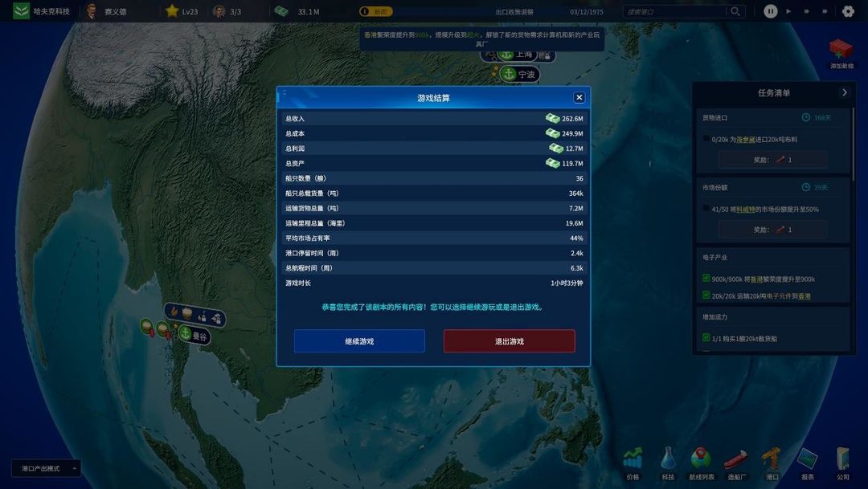Open the 报表 reports icon
The image size is (868, 489).
pyautogui.click(x=807, y=459)
